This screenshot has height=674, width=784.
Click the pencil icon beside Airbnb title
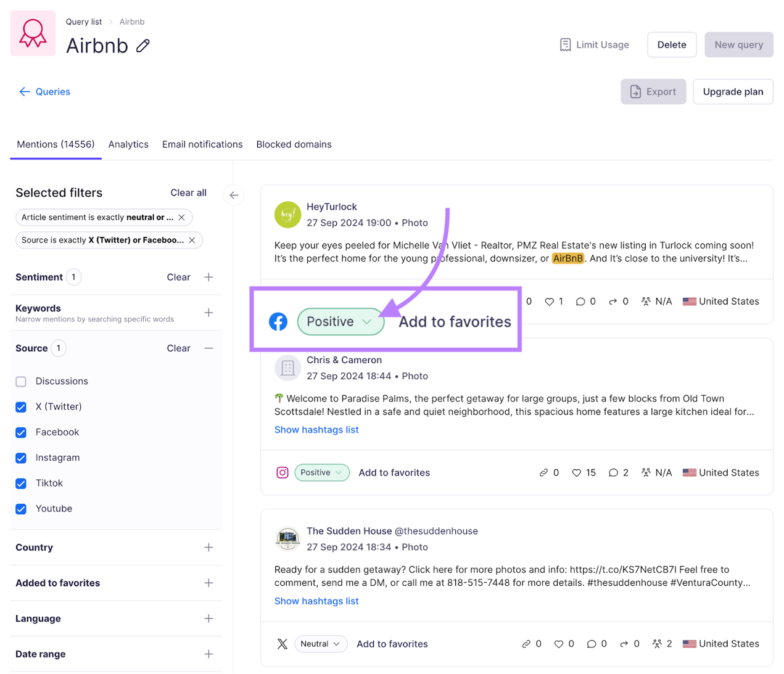point(143,46)
